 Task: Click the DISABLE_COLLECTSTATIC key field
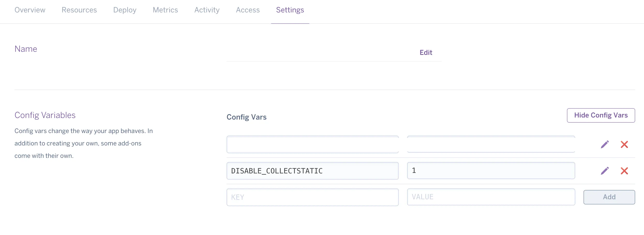[x=312, y=171]
